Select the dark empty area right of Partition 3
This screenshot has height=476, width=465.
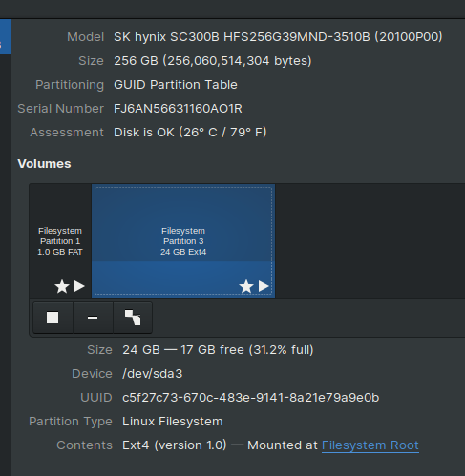coord(370,240)
